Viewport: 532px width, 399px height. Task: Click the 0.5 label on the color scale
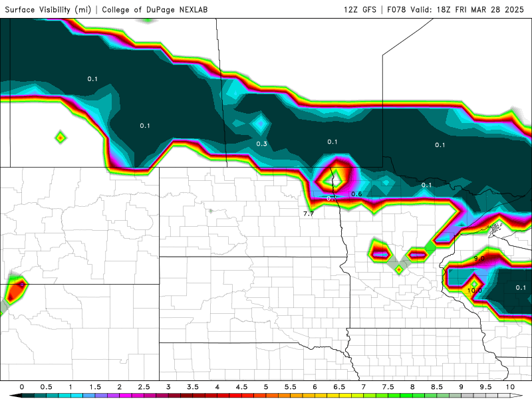46,387
